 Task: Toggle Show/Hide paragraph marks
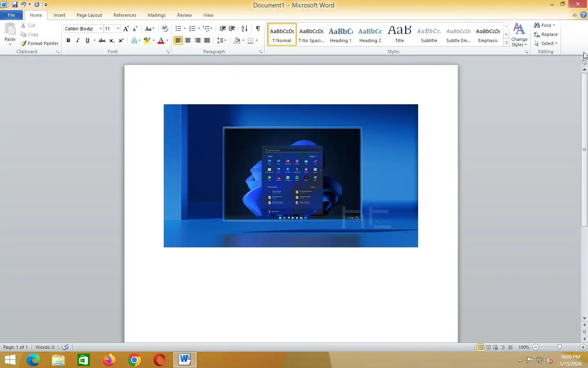[258, 29]
